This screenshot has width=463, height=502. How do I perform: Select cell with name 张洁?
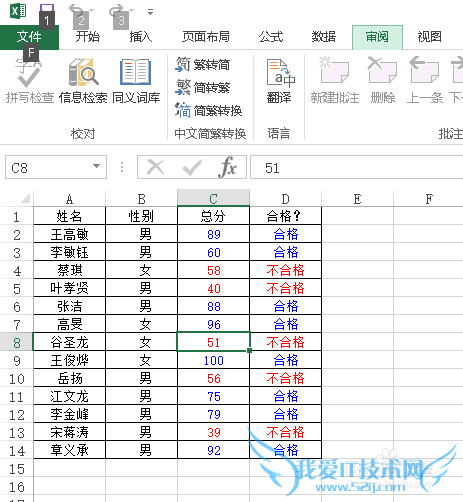(x=69, y=306)
